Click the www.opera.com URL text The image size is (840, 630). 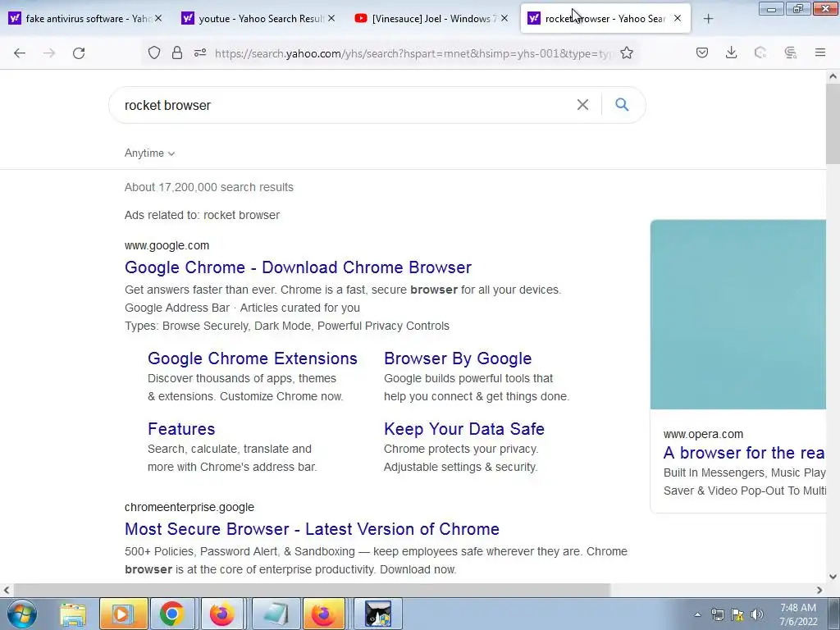point(703,434)
